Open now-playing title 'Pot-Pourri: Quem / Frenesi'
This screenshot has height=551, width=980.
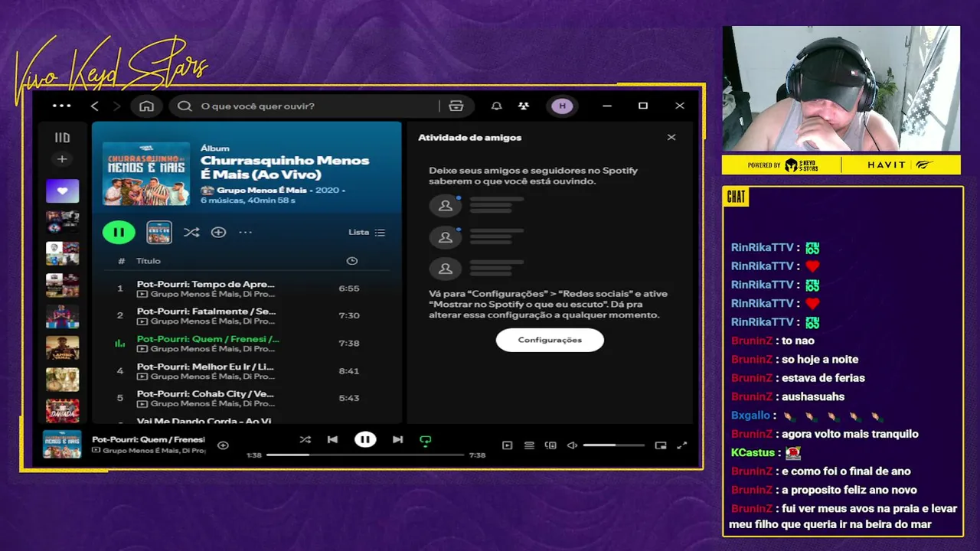point(149,440)
